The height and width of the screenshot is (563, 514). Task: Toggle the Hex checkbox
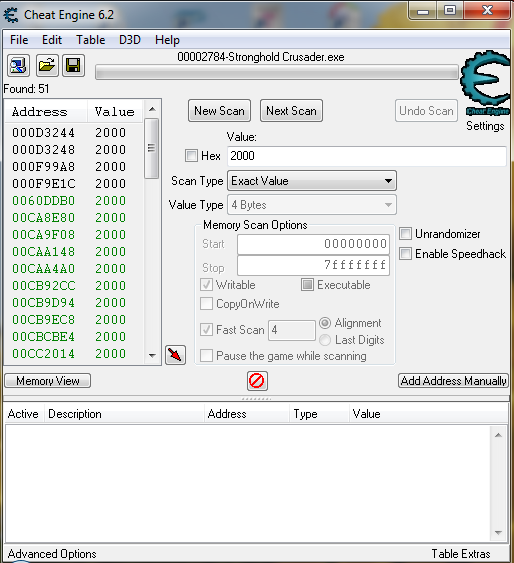point(191,155)
